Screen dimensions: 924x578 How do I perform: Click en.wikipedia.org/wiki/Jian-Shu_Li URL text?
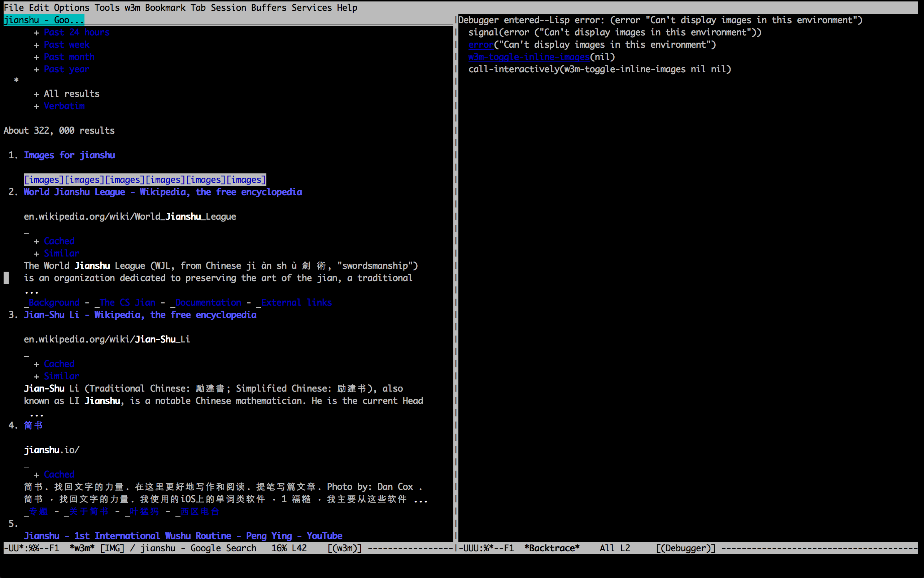(x=107, y=340)
